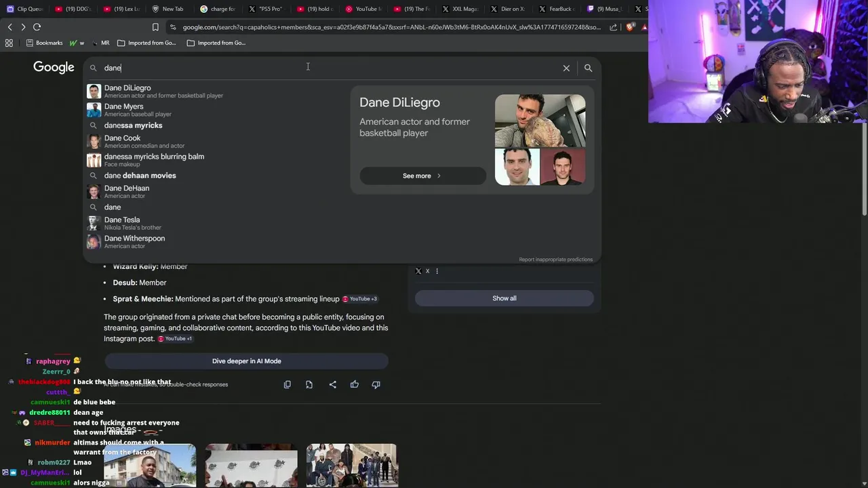
Task: Open image result of man outside building
Action: pos(150,465)
